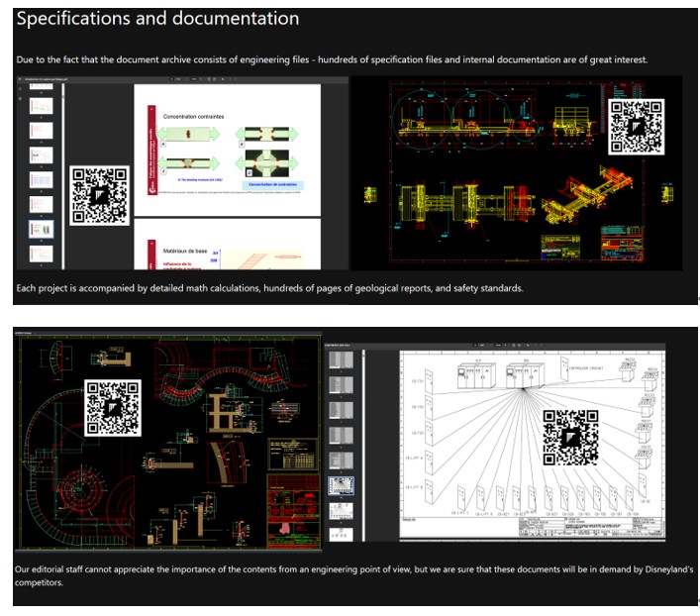The width and height of the screenshot is (700, 616).
Task: Click 'Matériaux de base' slide title
Action: (x=185, y=251)
